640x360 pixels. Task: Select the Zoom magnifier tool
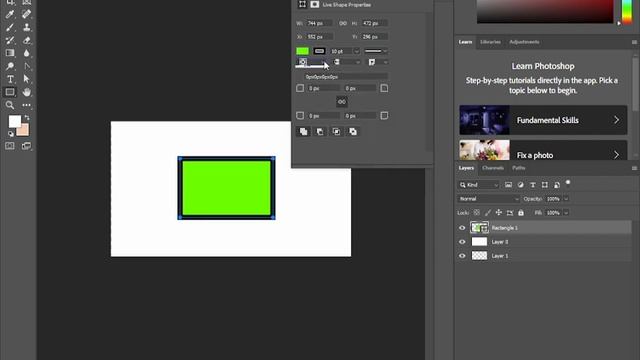10,105
